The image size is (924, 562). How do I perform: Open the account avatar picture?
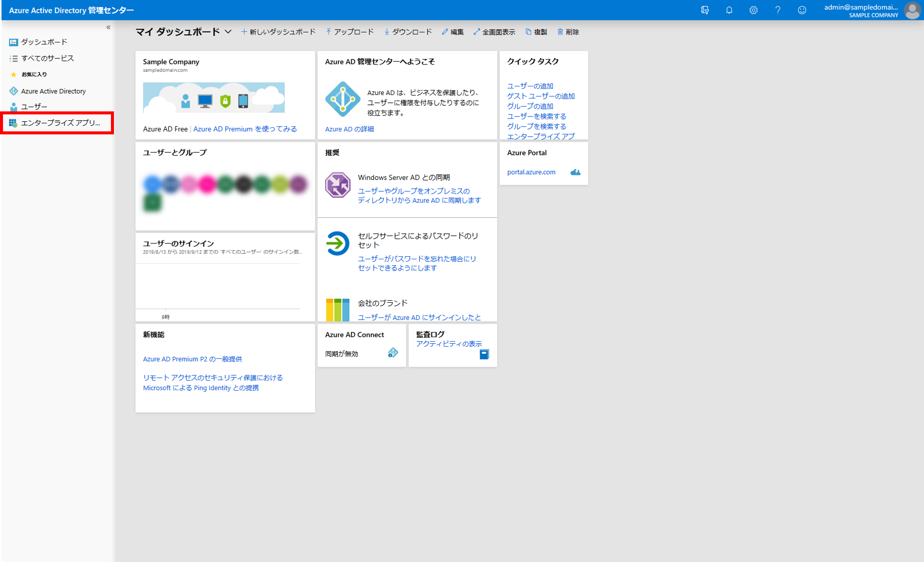pyautogui.click(x=913, y=10)
